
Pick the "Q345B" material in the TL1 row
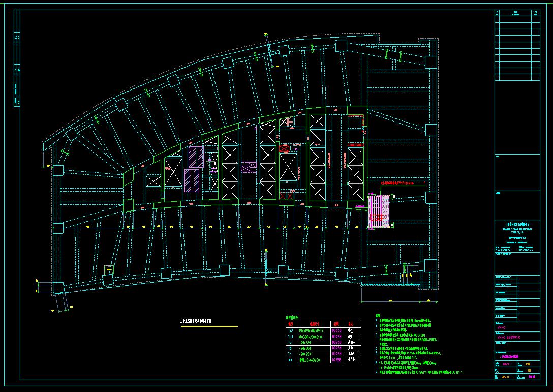[337, 337]
